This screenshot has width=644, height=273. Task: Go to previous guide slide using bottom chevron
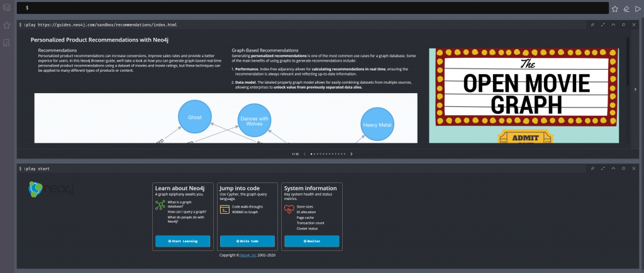pos(304,154)
